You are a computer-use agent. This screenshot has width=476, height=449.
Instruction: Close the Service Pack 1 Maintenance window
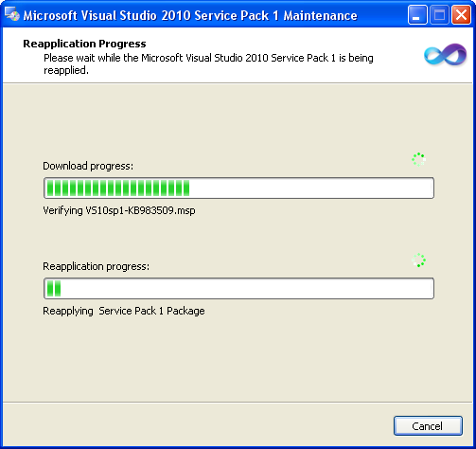pos(461,15)
